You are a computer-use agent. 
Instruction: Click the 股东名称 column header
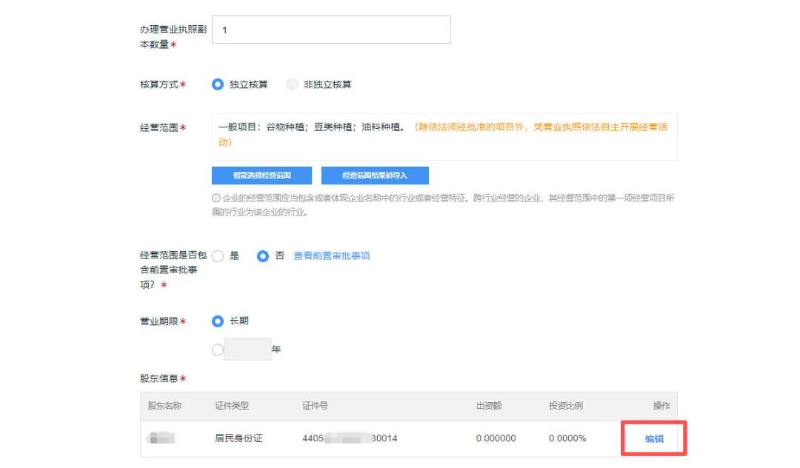point(164,406)
